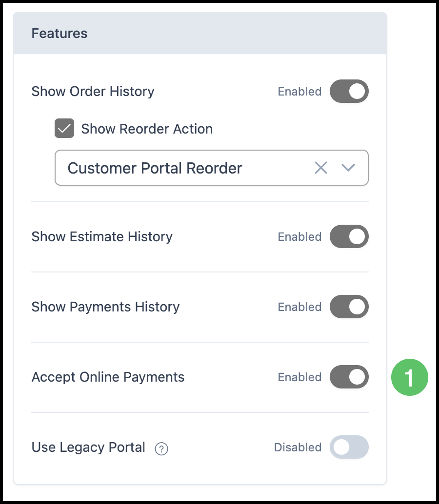Viewport: 439px width, 504px height.
Task: Turn off Show Estimate History switch
Action: pyautogui.click(x=349, y=236)
